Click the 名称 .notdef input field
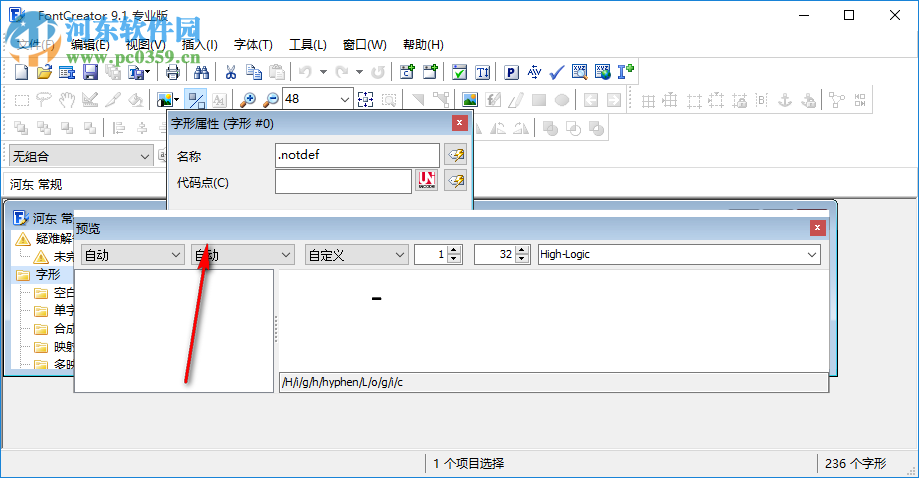 point(357,155)
